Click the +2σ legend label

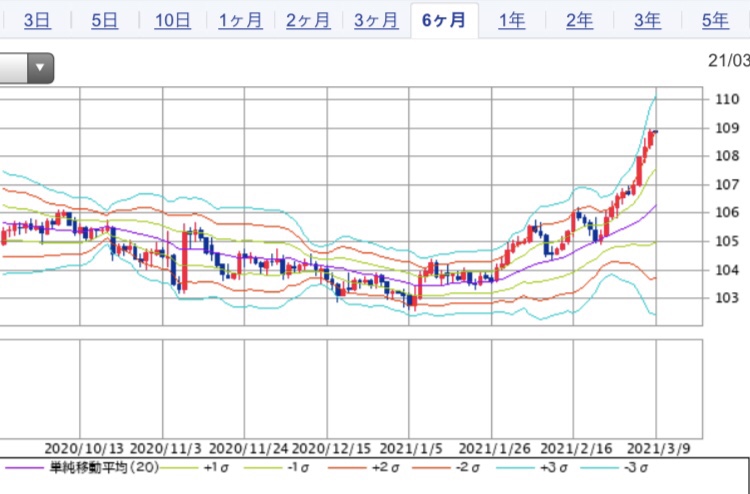(x=386, y=467)
